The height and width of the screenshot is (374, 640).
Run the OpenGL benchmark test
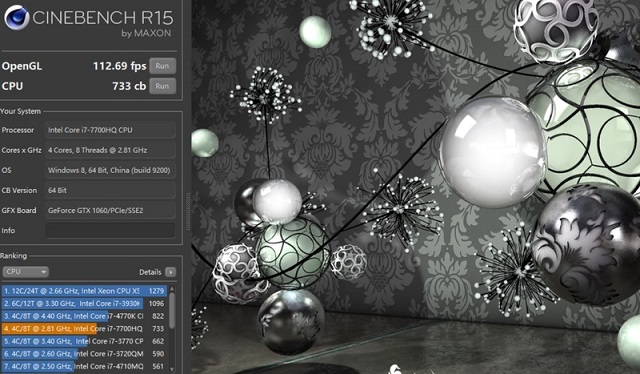[x=162, y=66]
